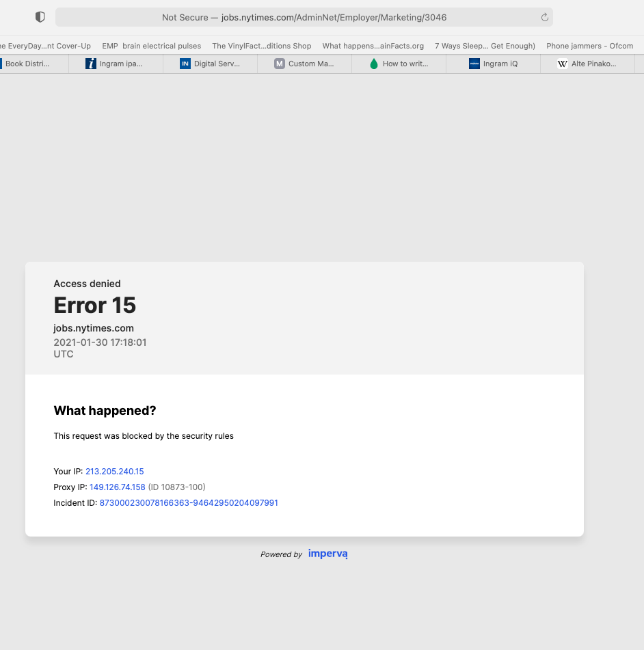Screen dimensions: 644x650
Task: Switch to the 'Ingram iQ' tab
Action: pyautogui.click(x=493, y=64)
